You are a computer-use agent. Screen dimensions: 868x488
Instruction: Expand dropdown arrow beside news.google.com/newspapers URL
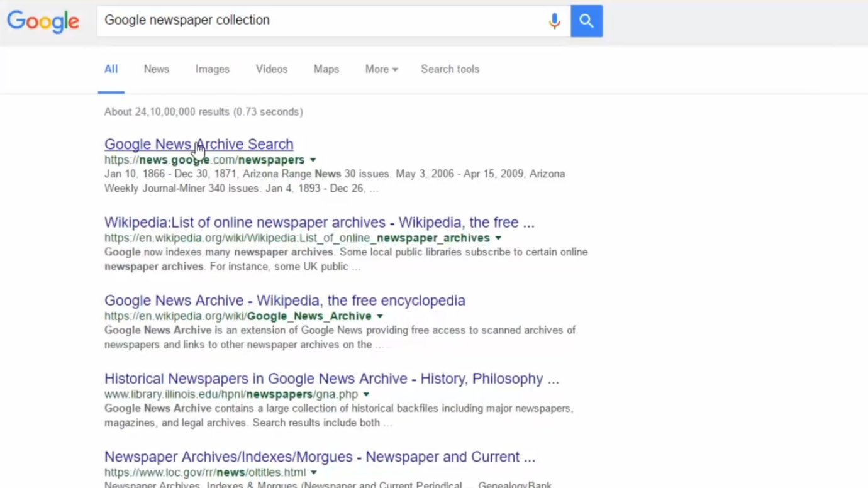pos(313,160)
